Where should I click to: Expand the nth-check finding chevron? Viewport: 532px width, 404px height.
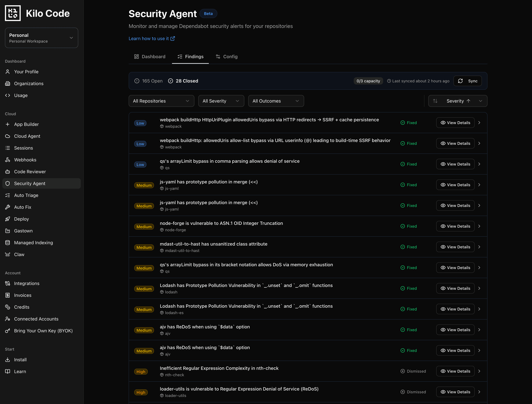pyautogui.click(x=479, y=371)
